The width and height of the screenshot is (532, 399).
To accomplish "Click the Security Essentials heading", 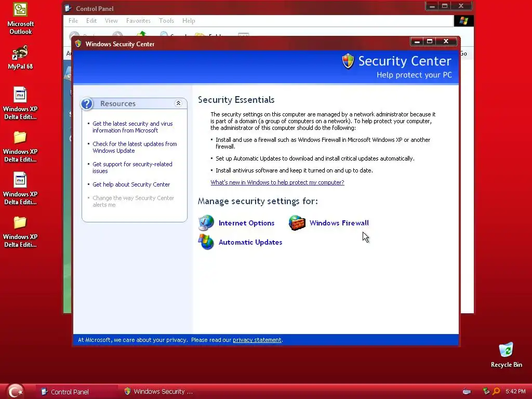I will click(x=236, y=100).
